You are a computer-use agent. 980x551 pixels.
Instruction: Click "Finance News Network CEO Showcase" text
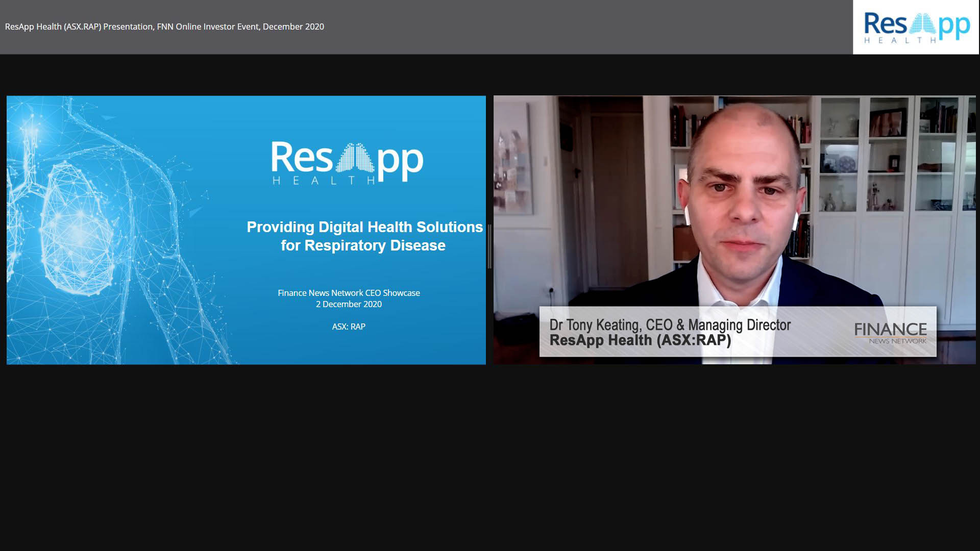[x=349, y=293]
